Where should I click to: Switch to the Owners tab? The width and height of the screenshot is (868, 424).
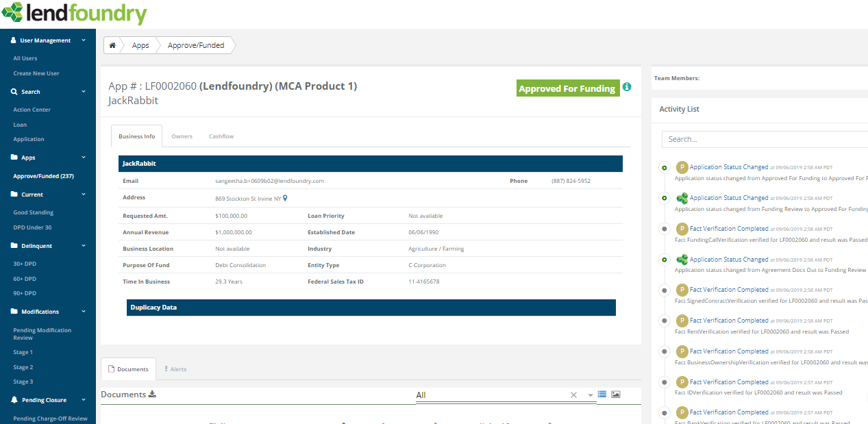point(182,136)
